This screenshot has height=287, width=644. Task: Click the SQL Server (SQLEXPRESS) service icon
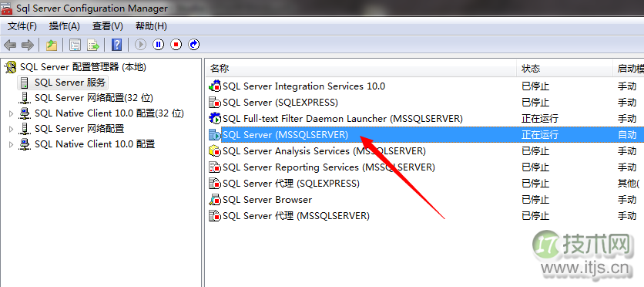click(x=215, y=103)
